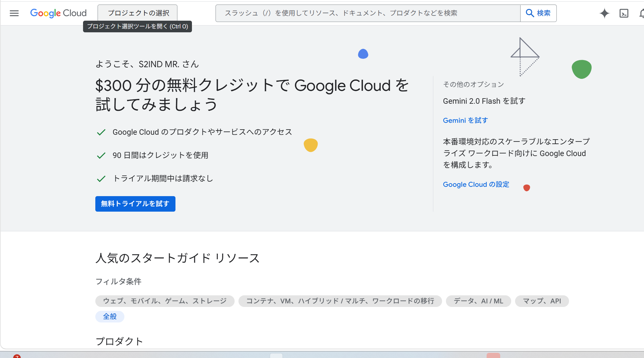Screen dimensions: 644x358
Task: Click the 人気のスタートガイド リソース heading
Action: click(178, 258)
